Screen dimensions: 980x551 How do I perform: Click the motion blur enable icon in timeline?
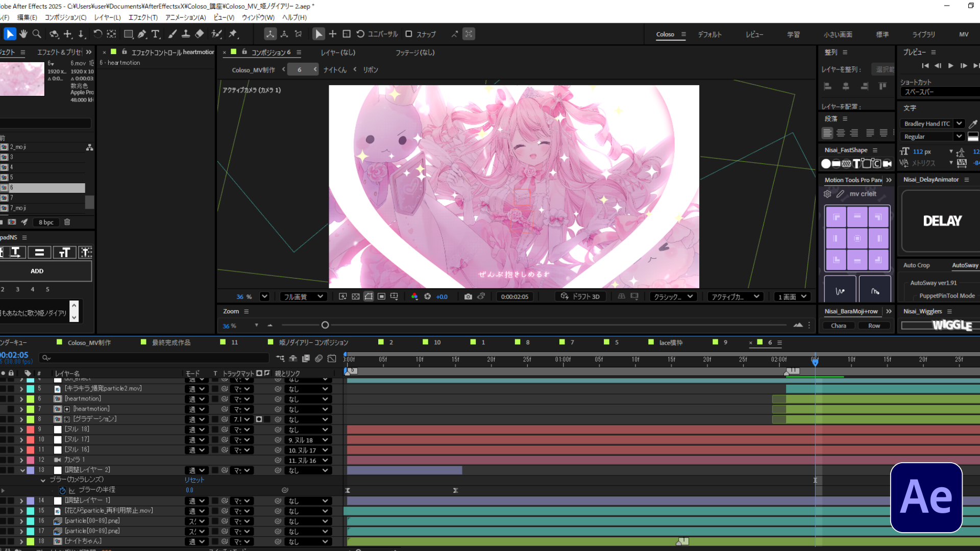pyautogui.click(x=319, y=359)
